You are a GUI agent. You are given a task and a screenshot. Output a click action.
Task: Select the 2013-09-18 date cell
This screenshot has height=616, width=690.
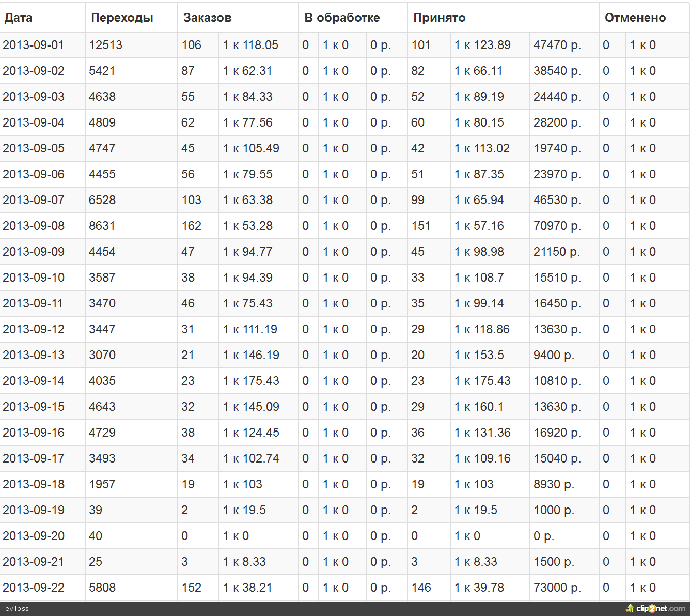pos(34,484)
